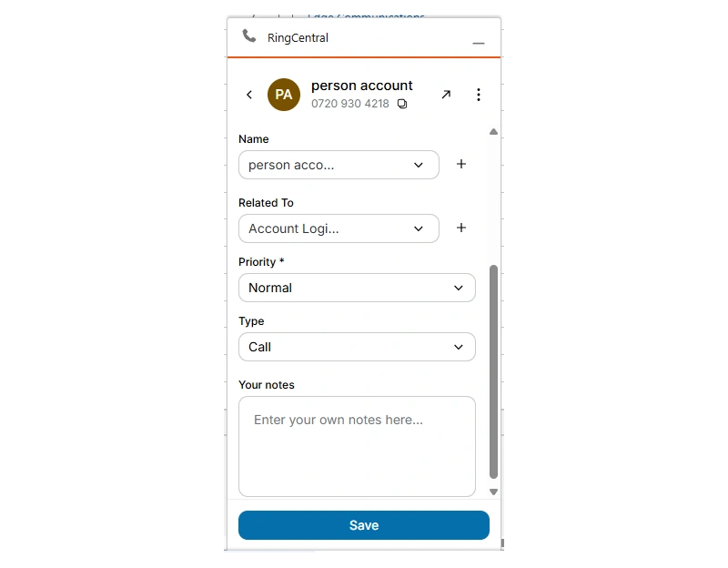Click the vertical scrollbar thumb
This screenshot has height=568, width=728.
pos(493,371)
